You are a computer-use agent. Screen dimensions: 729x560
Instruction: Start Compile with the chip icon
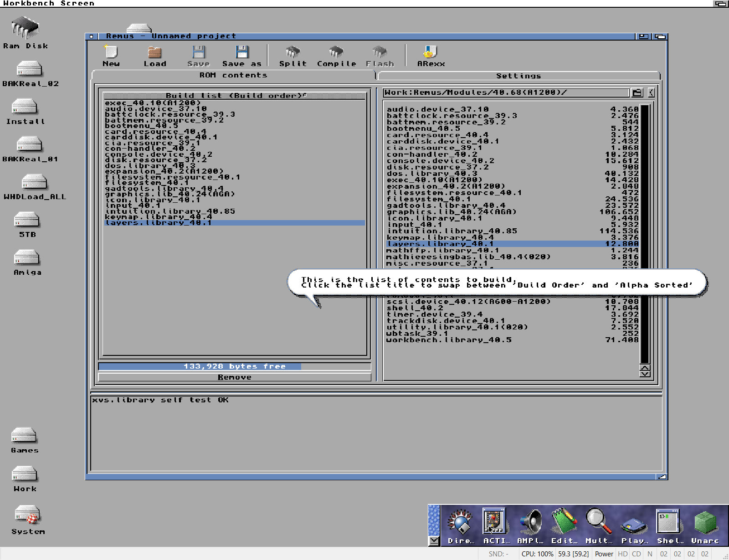coord(336,56)
